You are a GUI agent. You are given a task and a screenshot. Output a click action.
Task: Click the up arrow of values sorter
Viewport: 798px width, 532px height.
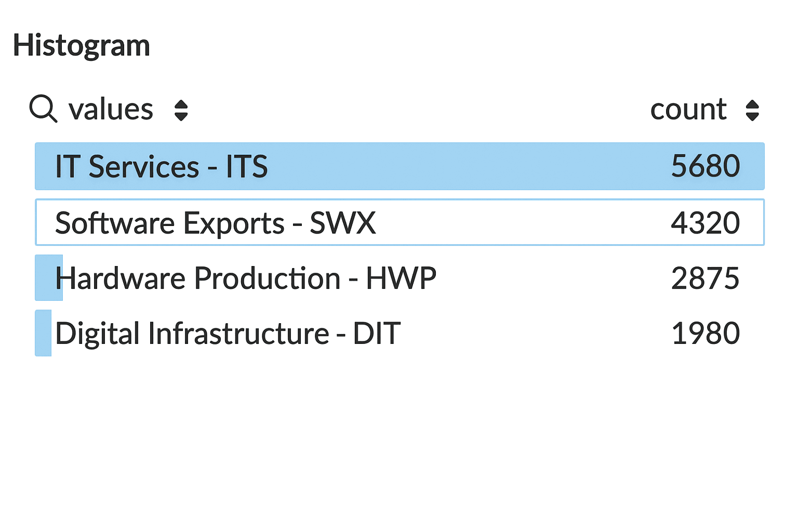click(181, 104)
